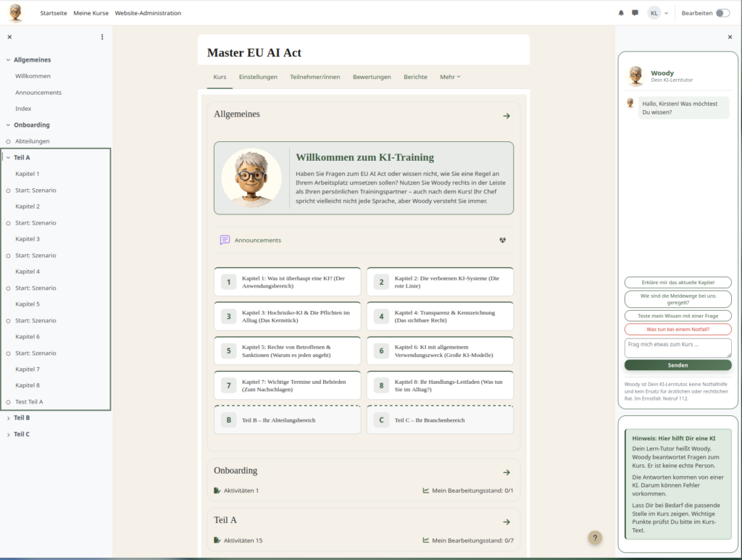Click 'Was tun bei einem Notfall?' button
The height and width of the screenshot is (560, 742).
(678, 329)
